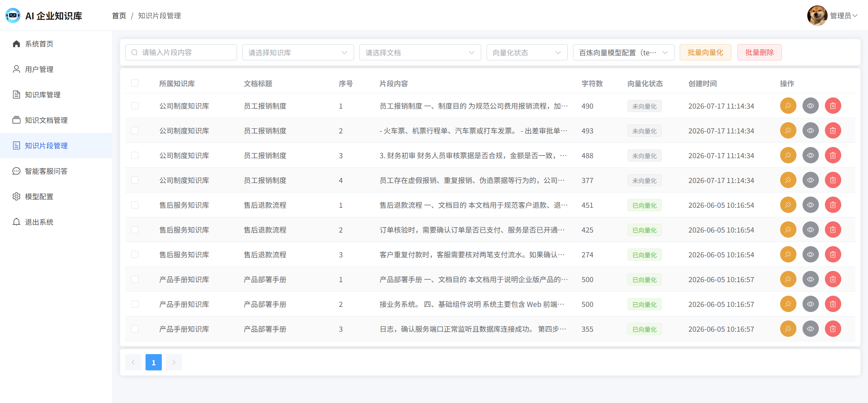Open 知识文档管理 in the sidebar
The width and height of the screenshot is (868, 403).
click(x=56, y=120)
